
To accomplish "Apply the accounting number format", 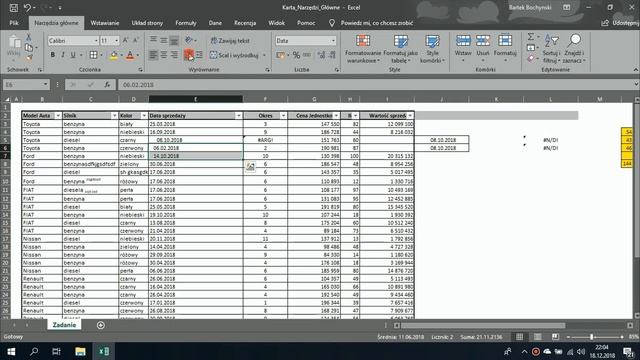I will (x=280, y=55).
